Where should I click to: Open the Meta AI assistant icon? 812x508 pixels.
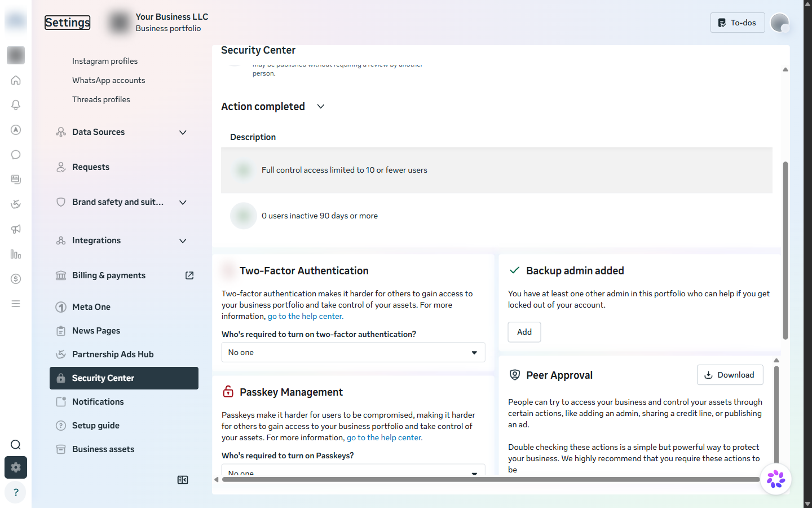pos(776,479)
